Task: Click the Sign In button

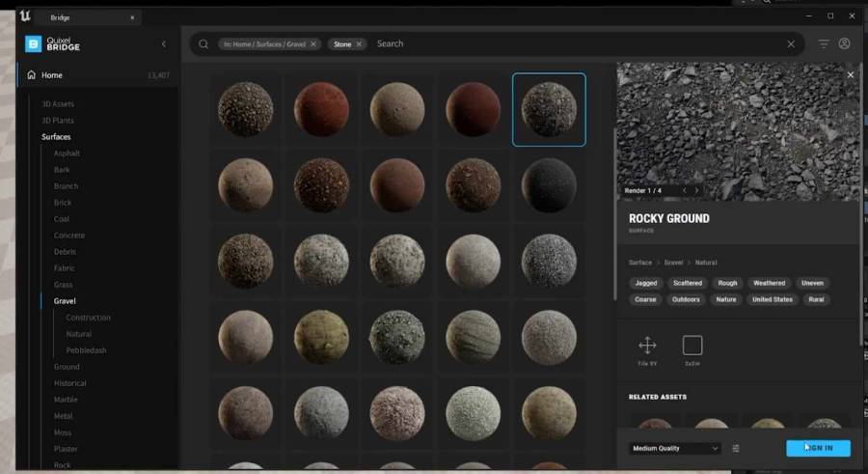Action: (x=818, y=448)
